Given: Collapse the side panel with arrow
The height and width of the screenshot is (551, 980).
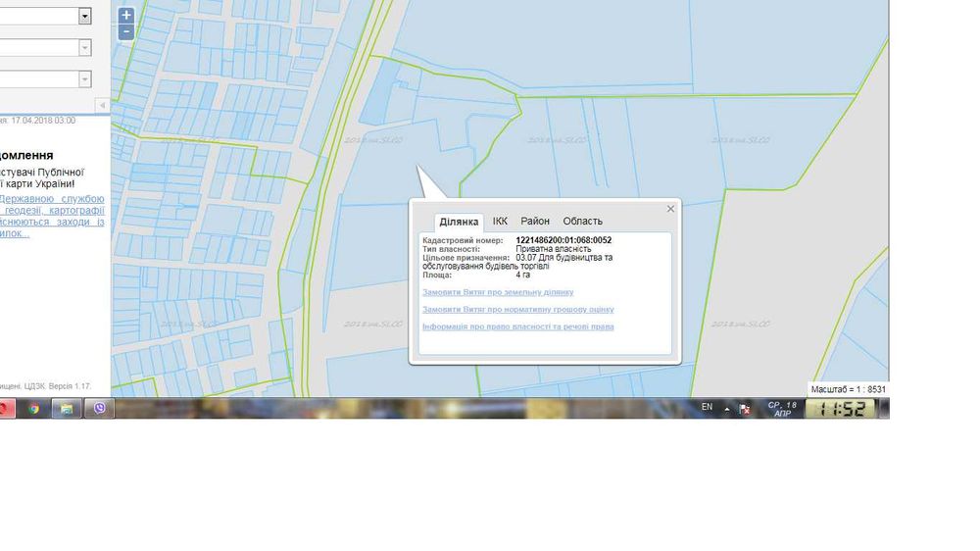Looking at the screenshot, I should (103, 105).
